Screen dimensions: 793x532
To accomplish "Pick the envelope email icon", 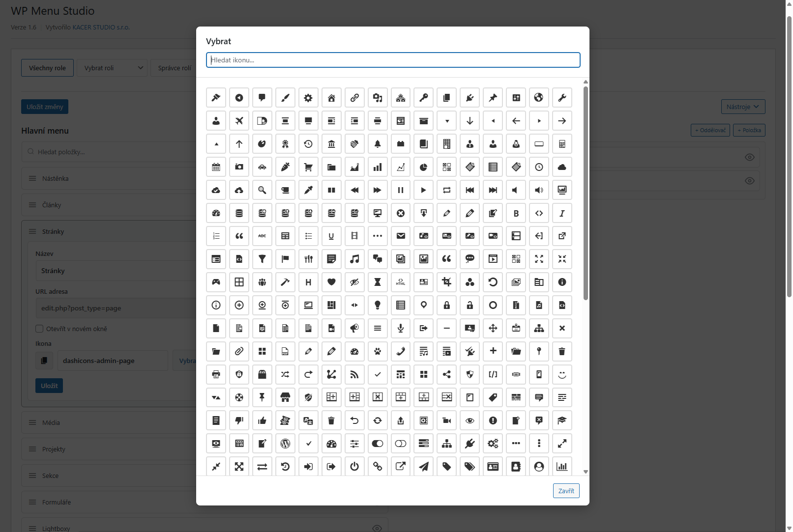I will pos(401,236).
